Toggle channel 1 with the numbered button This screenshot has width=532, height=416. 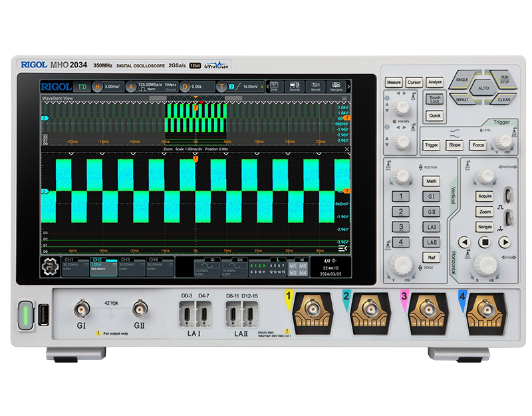[401, 196]
